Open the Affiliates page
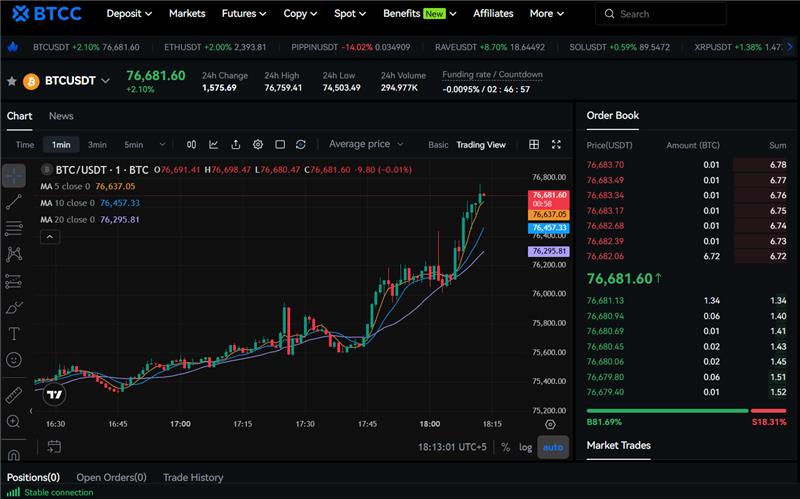800x499 pixels. 493,14
